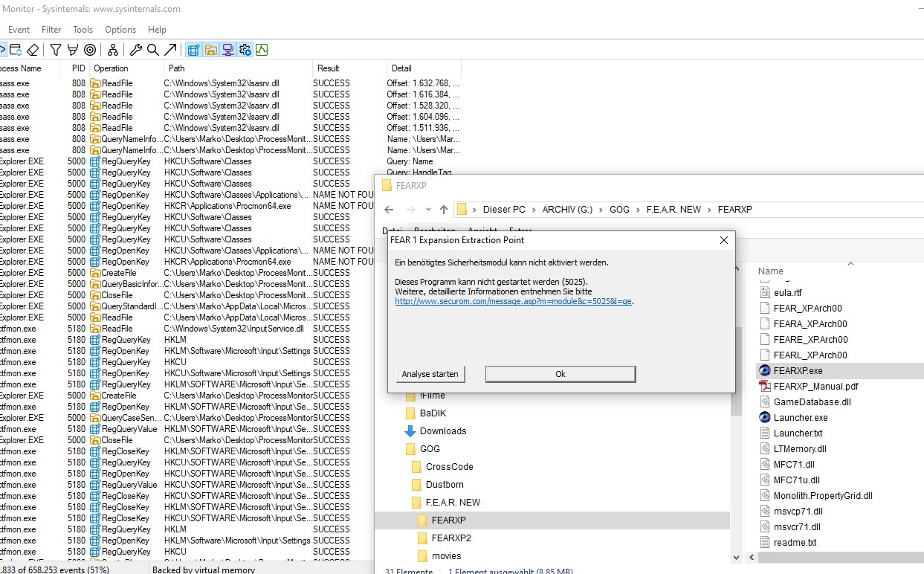The height and width of the screenshot is (574, 924).
Task: Toggle Show Profiling Events
Action: pyautogui.click(x=262, y=50)
